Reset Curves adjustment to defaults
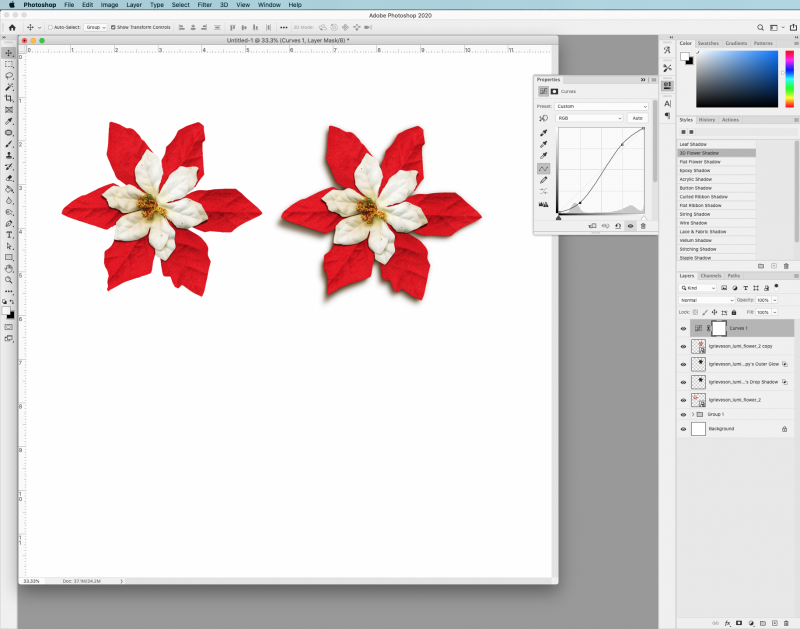Viewport: 800px width, 629px height. click(x=618, y=226)
